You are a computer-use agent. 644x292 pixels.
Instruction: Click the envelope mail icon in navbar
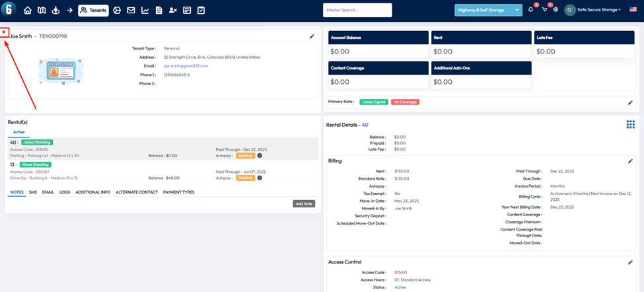[131, 10]
